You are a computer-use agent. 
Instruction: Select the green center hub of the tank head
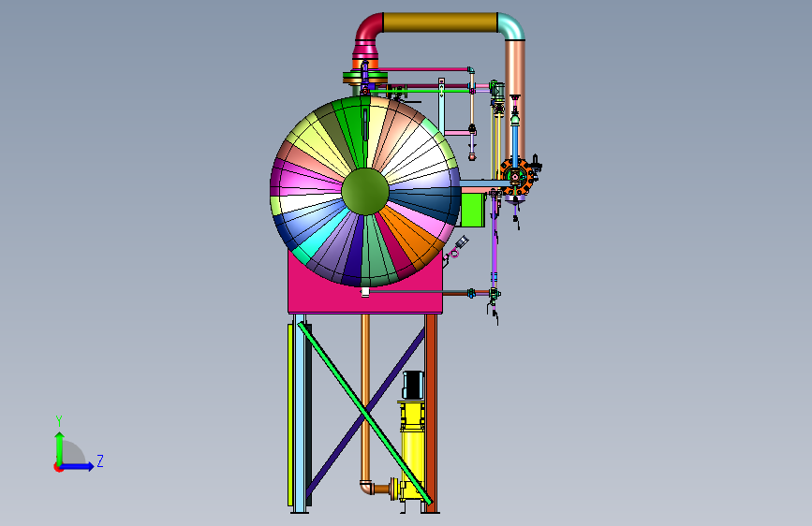coord(365,191)
